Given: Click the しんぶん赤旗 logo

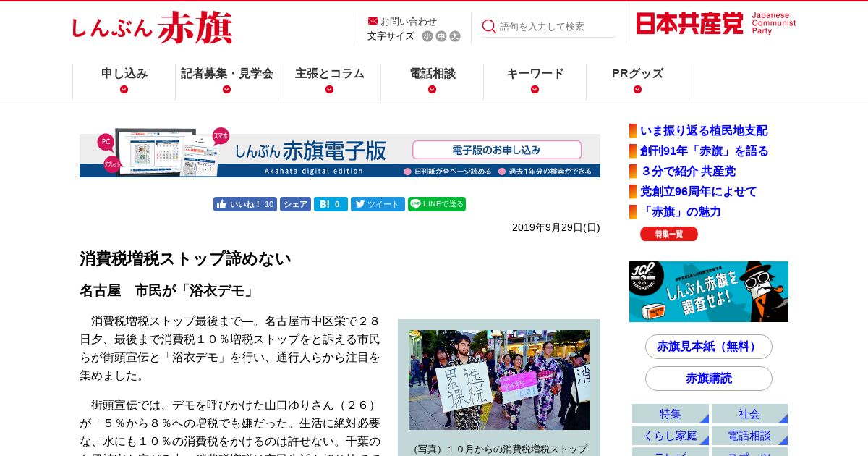Looking at the screenshot, I should [x=151, y=28].
